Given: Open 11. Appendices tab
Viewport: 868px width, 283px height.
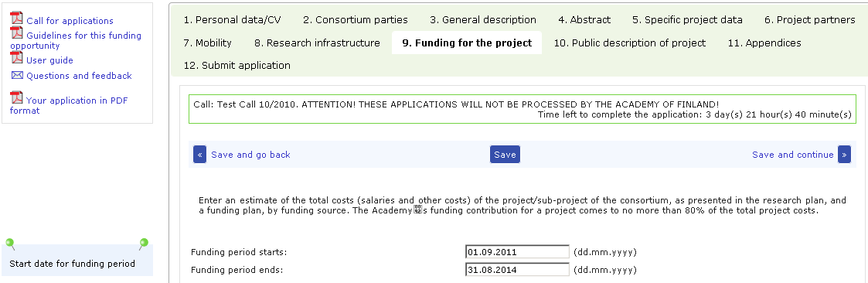Looking at the screenshot, I should point(764,43).
